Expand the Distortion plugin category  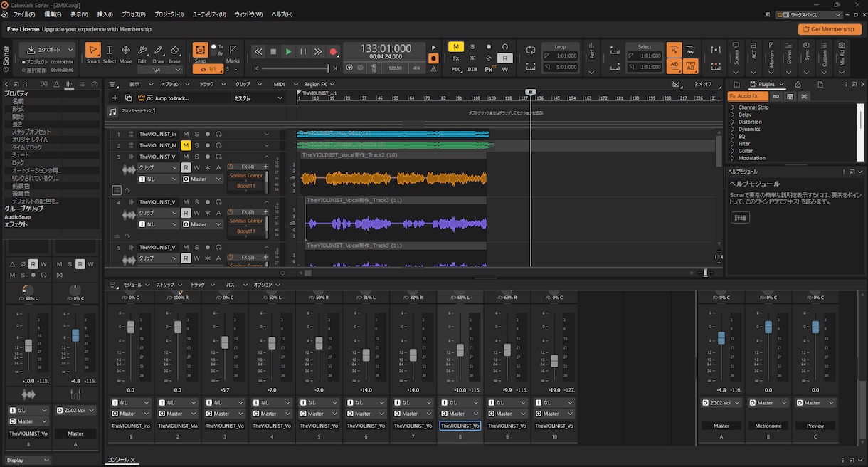(733, 122)
